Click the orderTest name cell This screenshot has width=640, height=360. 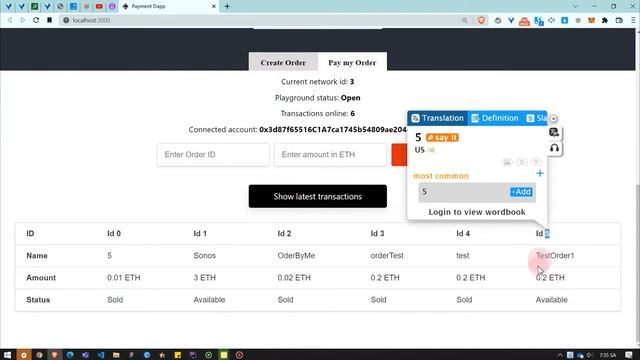(x=387, y=256)
